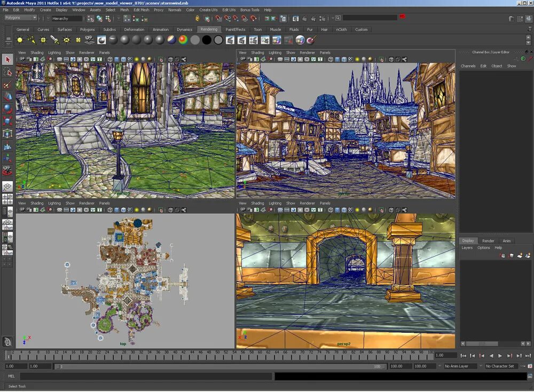Screen dimensions: 534x392
Task: Click Options in the Layer Editor
Action: 484,248
